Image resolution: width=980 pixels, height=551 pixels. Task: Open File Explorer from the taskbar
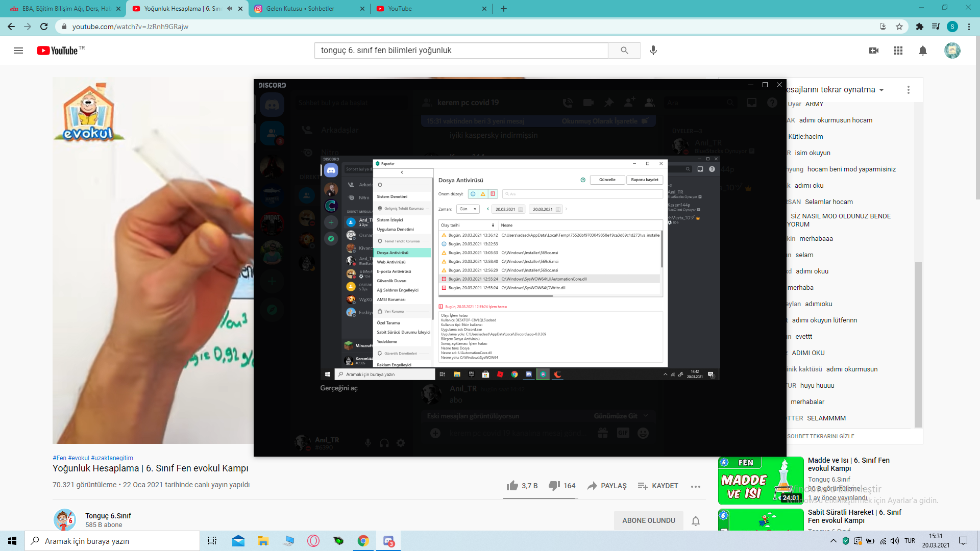click(x=263, y=541)
